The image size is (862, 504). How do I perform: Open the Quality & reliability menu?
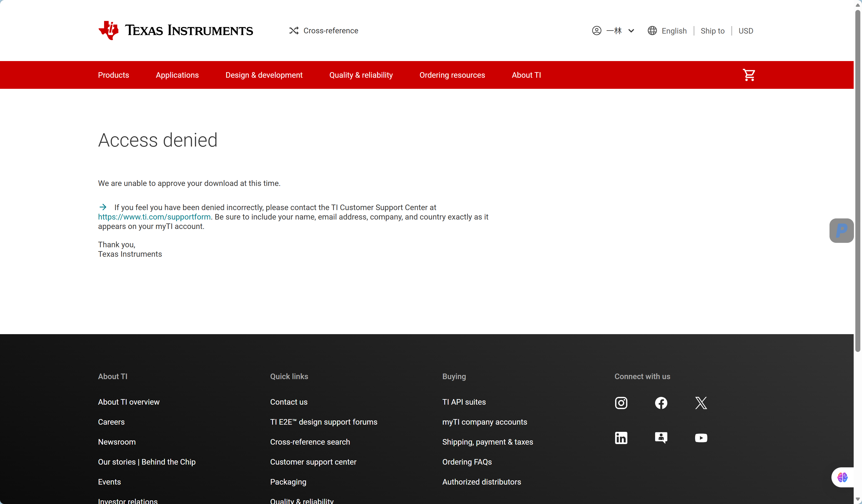tap(361, 75)
